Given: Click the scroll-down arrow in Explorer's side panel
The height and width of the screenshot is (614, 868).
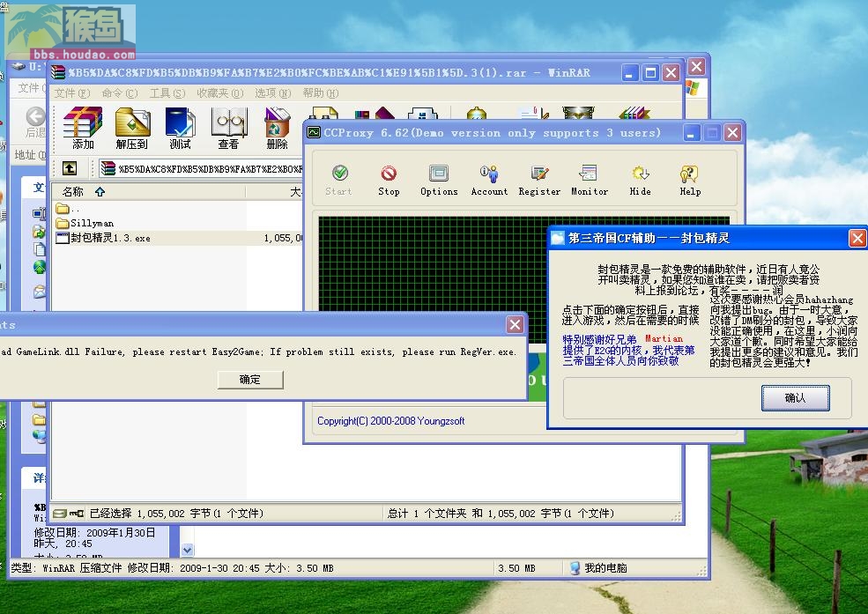Looking at the screenshot, I should [x=187, y=550].
